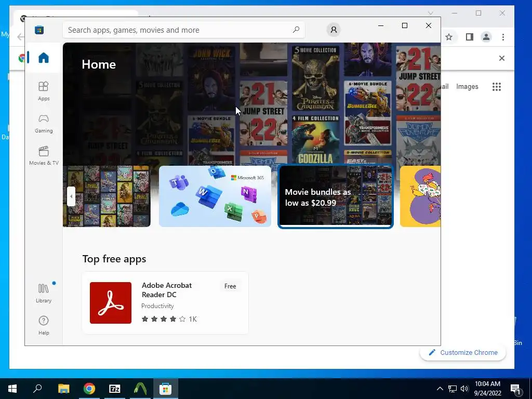Open Windows Start menu
The width and height of the screenshot is (532, 399).
[12, 389]
